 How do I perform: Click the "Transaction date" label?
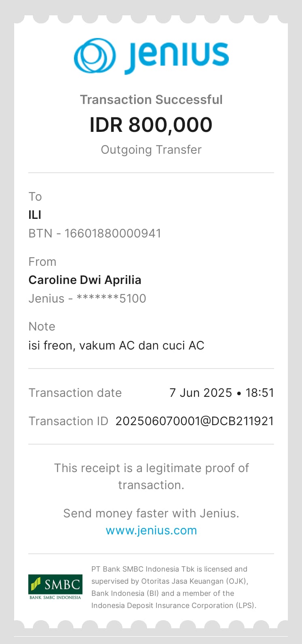pos(75,393)
